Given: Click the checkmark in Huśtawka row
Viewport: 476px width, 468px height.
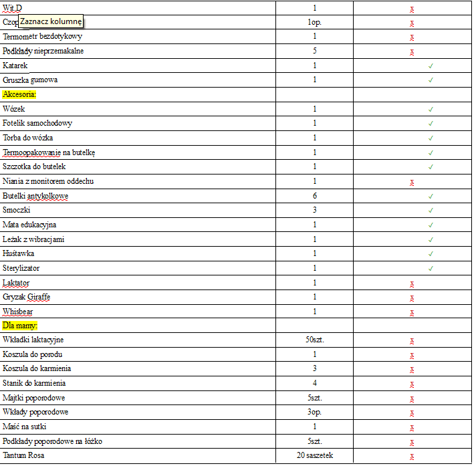Looking at the screenshot, I should 431,254.
